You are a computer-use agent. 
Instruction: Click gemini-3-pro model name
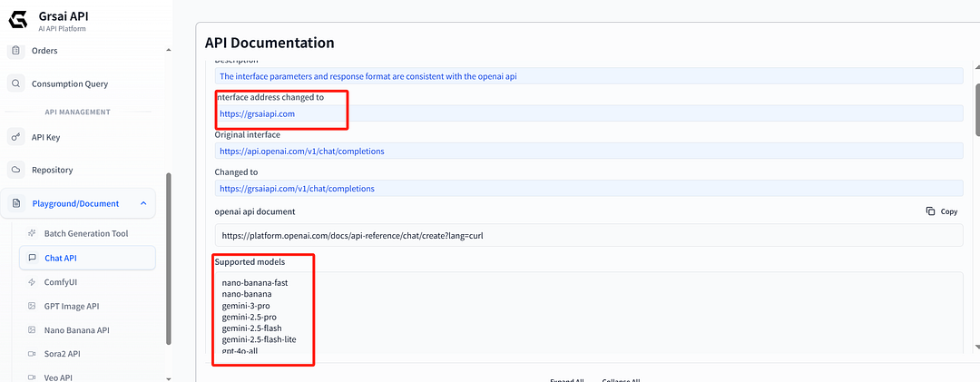click(246, 306)
